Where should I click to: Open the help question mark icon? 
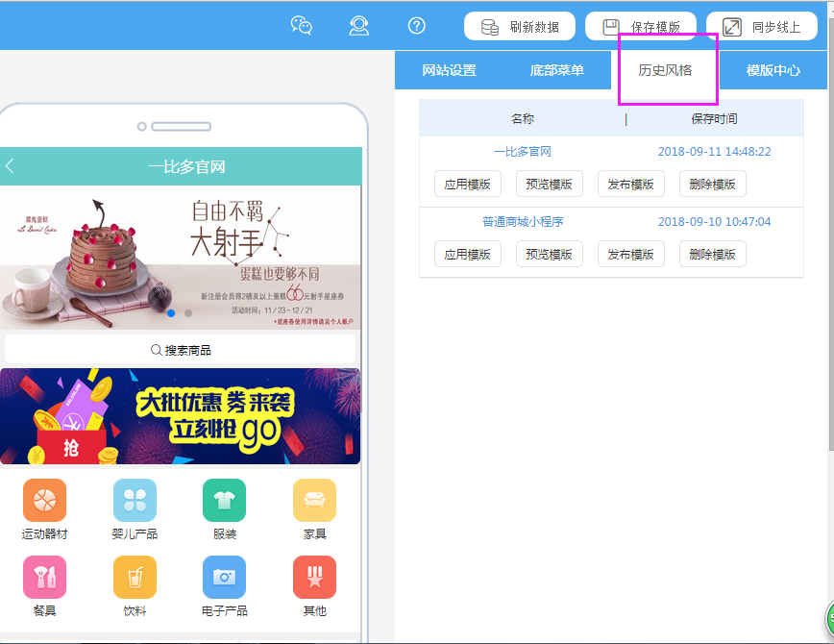click(x=416, y=26)
